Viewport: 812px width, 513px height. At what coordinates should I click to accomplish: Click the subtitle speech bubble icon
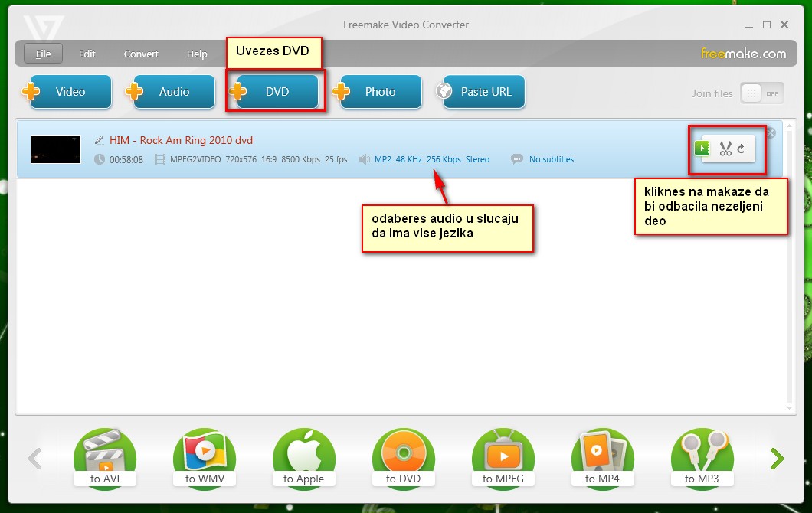[517, 159]
